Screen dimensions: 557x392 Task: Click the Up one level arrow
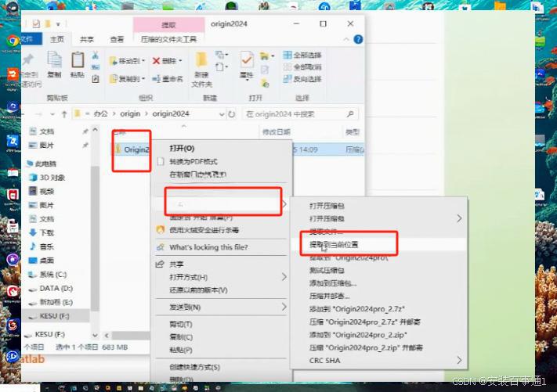[x=64, y=114]
